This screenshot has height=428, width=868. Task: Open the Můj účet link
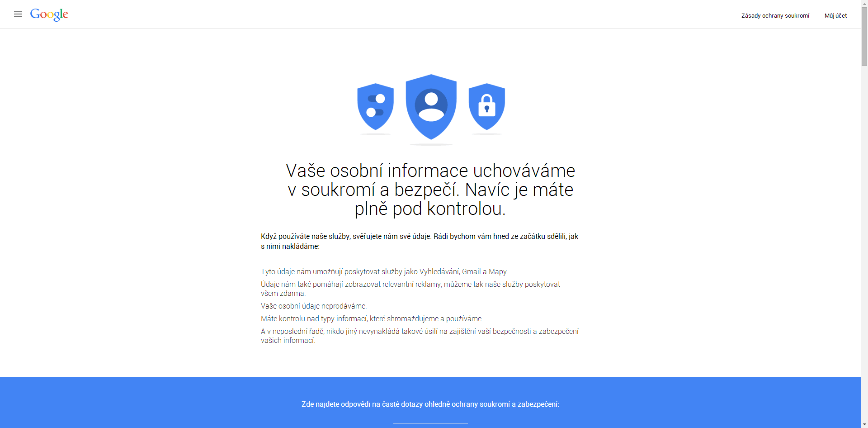pos(835,15)
